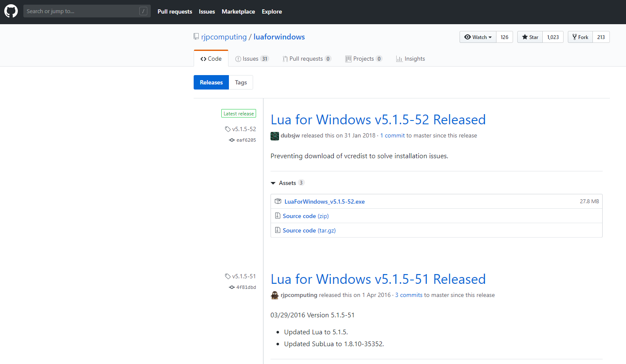The image size is (626, 364).
Task: Click the Latest release badge
Action: 239,114
